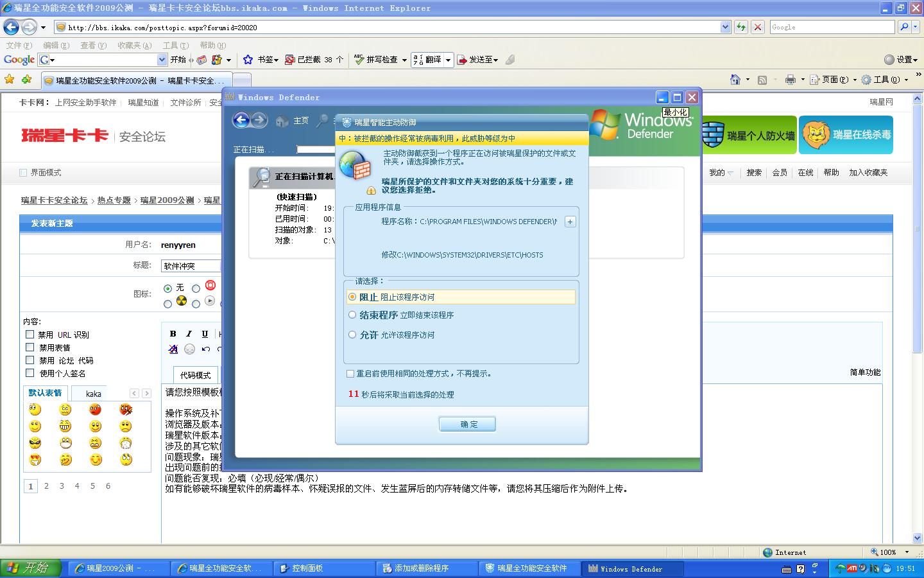Stop page loading with the red X
Image resolution: width=924 pixels, height=578 pixels.
click(x=758, y=27)
